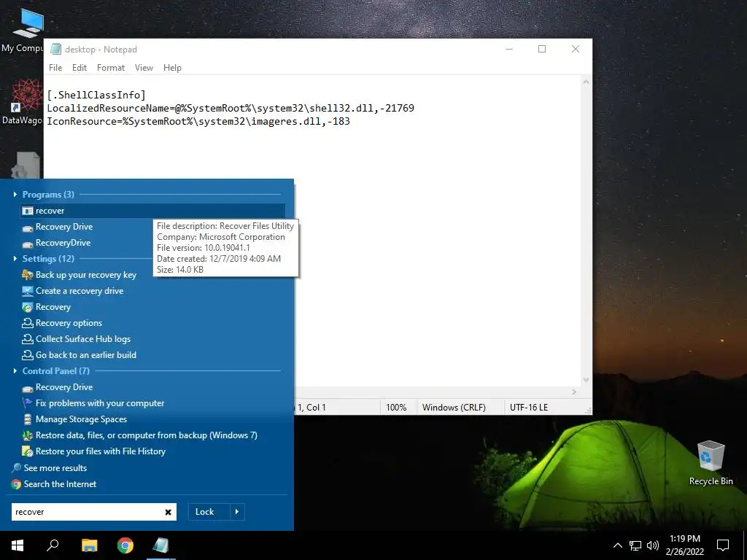
Task: Open Restore data, files, or computer from backup
Action: [139, 435]
